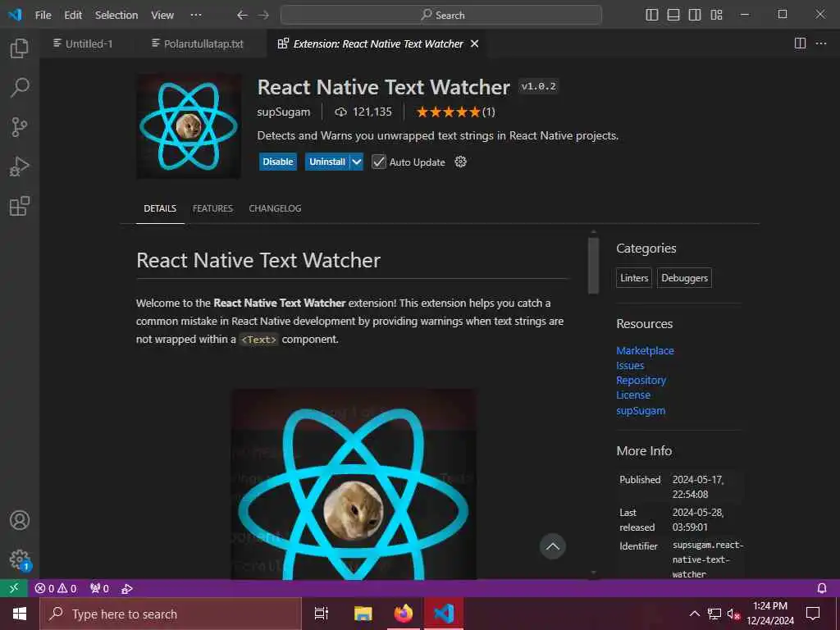Open File Explorer from the taskbar
This screenshot has width=840, height=630.
(x=363, y=614)
